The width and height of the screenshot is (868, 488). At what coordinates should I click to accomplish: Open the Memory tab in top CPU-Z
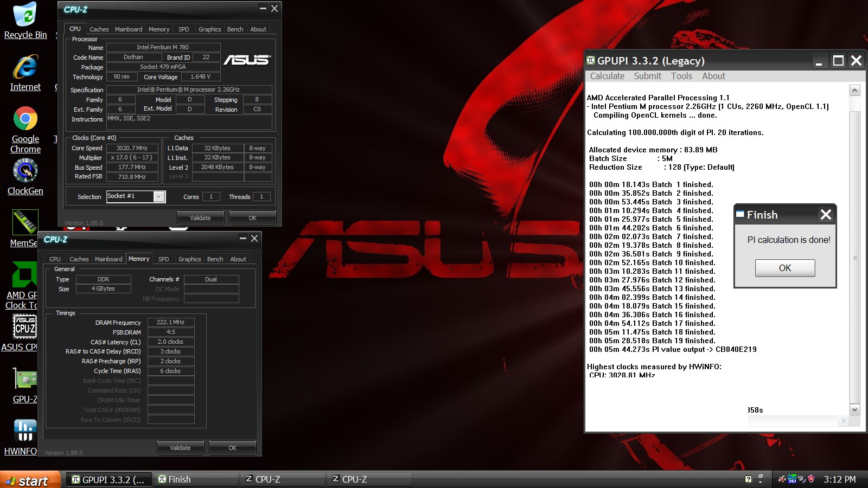tap(159, 29)
